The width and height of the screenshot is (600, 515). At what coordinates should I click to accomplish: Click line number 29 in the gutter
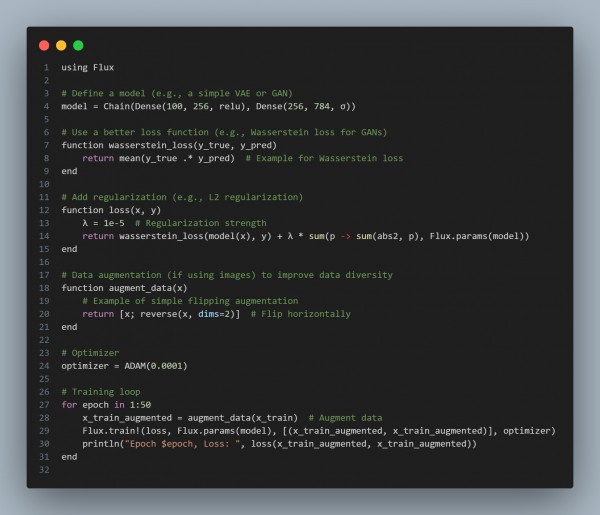click(x=44, y=431)
